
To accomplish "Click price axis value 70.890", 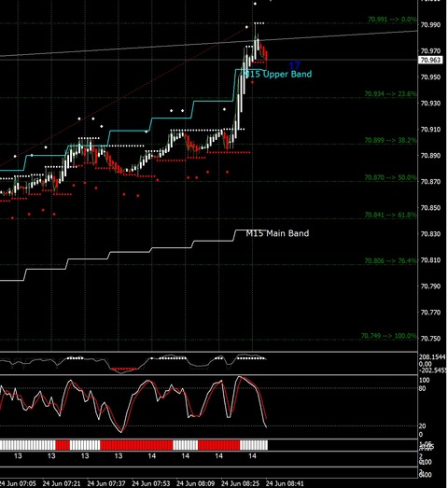I will [x=430, y=155].
